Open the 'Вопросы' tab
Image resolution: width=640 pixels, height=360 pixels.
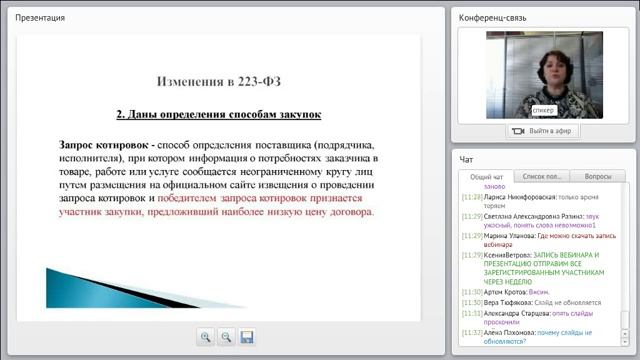(x=598, y=176)
